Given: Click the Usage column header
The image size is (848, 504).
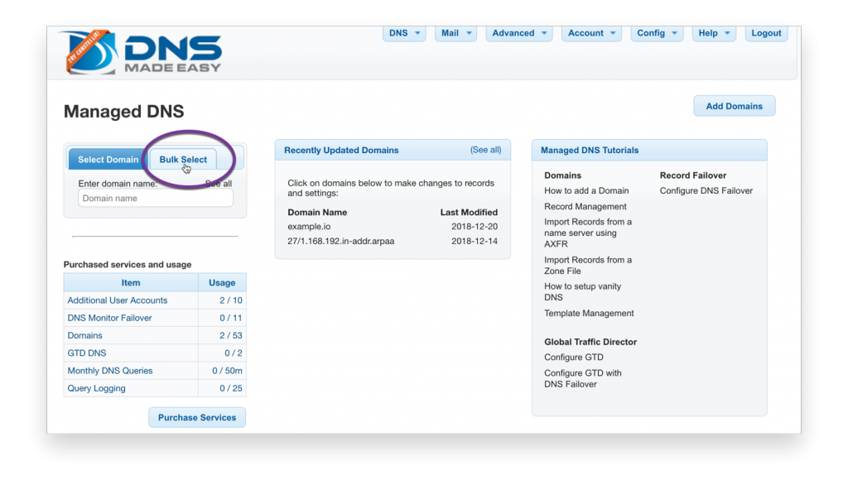Looking at the screenshot, I should tap(222, 282).
